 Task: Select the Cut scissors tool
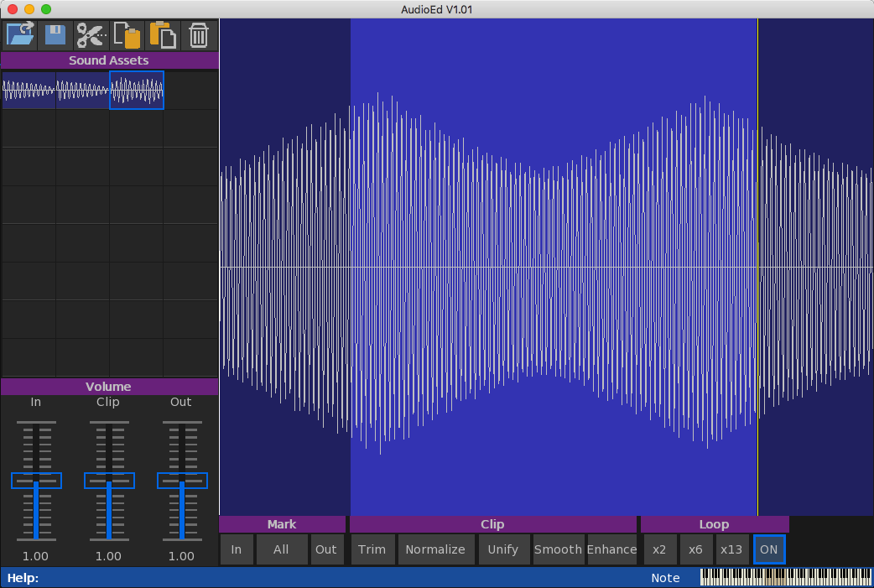click(91, 35)
